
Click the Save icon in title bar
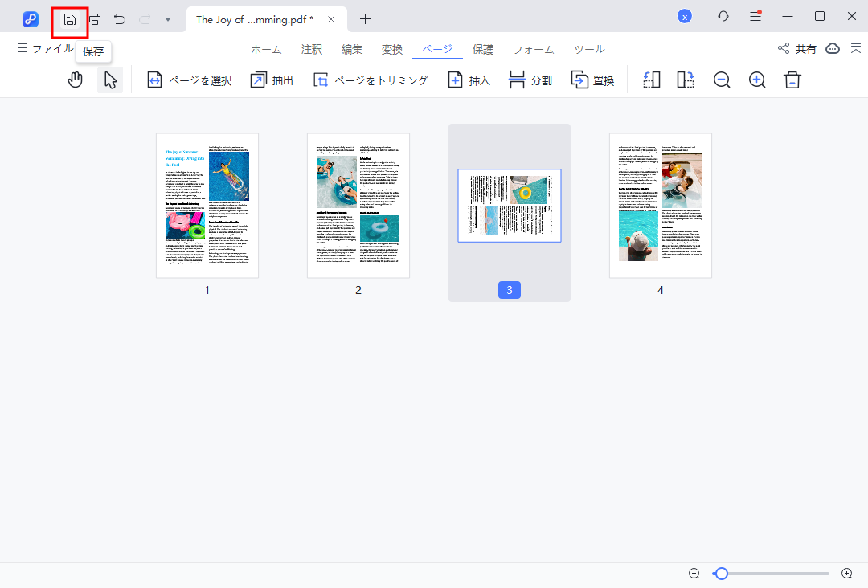click(70, 18)
